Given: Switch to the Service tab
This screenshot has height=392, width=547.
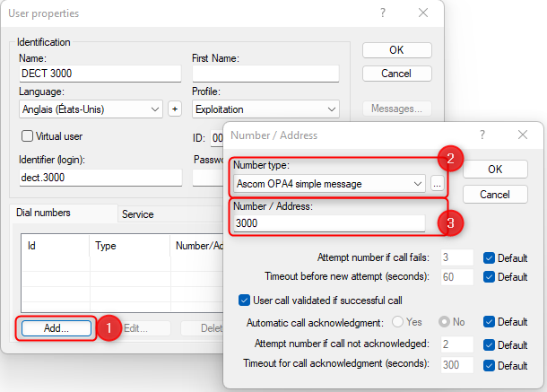Looking at the screenshot, I should pyautogui.click(x=138, y=214).
